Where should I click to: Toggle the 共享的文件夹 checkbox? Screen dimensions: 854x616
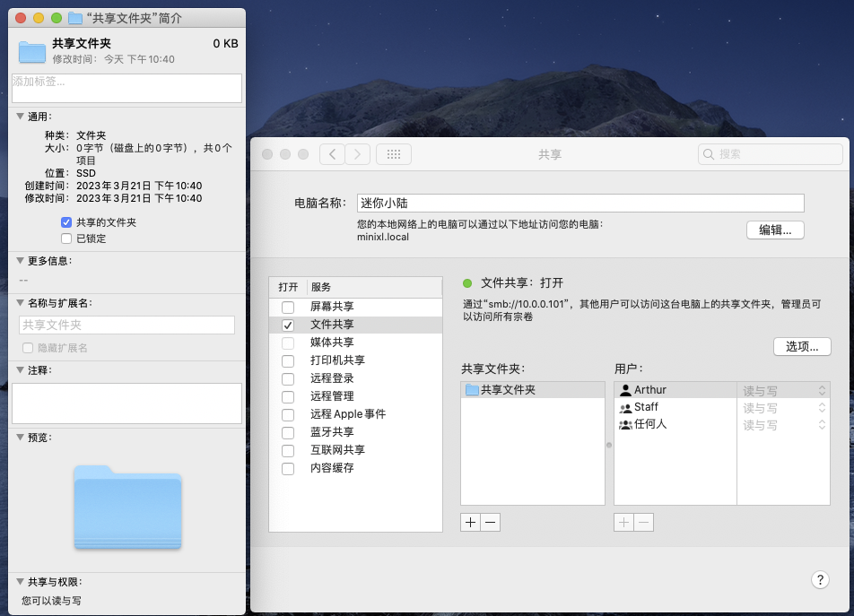pos(66,222)
